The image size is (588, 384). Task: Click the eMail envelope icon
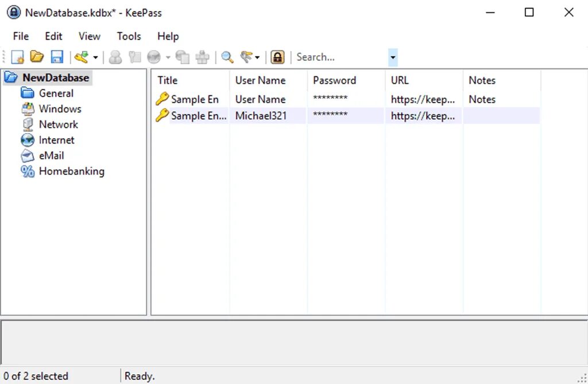pos(28,155)
